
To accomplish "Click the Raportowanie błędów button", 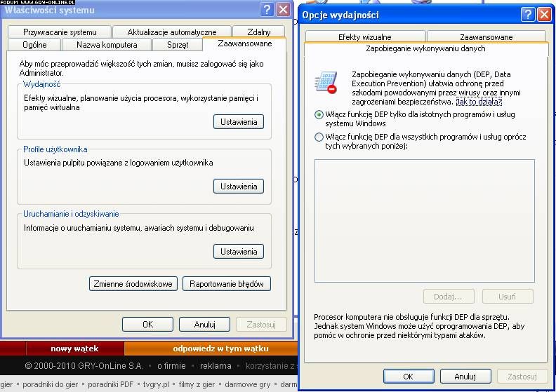I will 226,284.
